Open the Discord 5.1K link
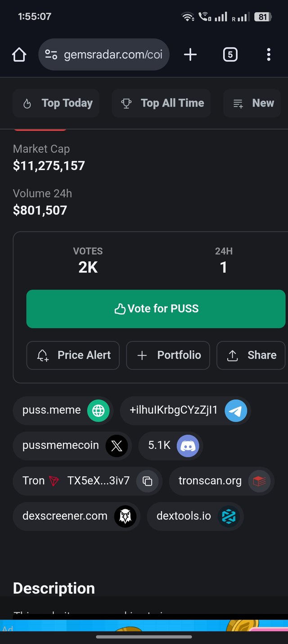The image size is (288, 644). [171, 446]
